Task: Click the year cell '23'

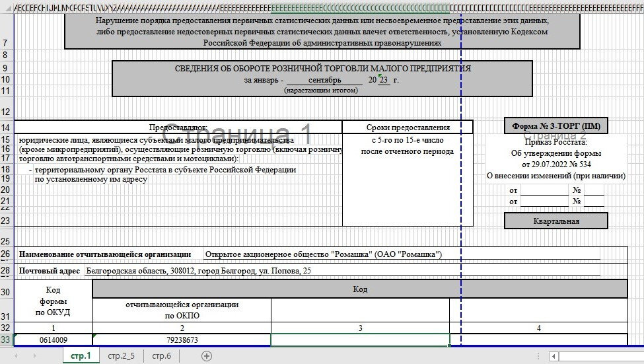Action: pyautogui.click(x=384, y=80)
